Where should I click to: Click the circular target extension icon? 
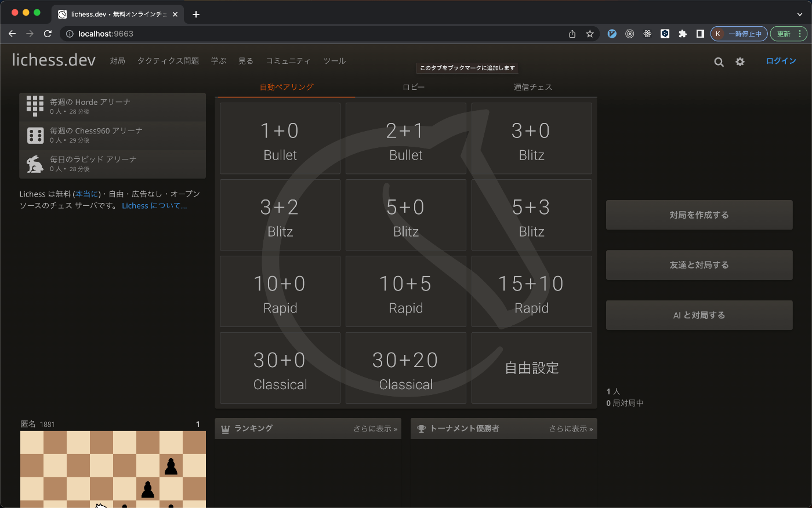pos(630,34)
